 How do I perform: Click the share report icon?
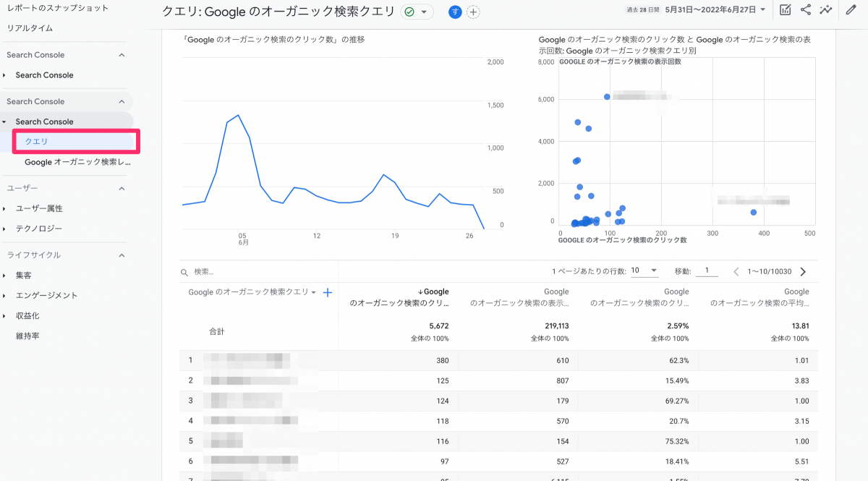coord(806,10)
